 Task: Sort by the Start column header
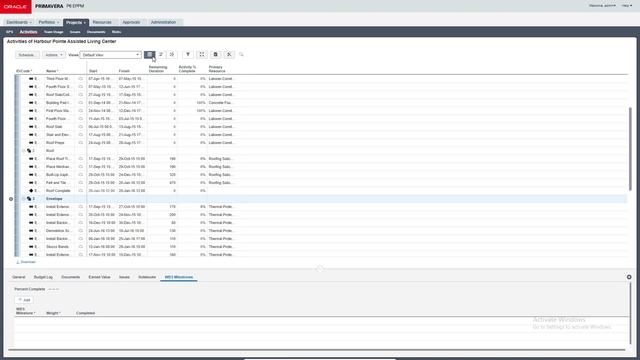tap(93, 71)
